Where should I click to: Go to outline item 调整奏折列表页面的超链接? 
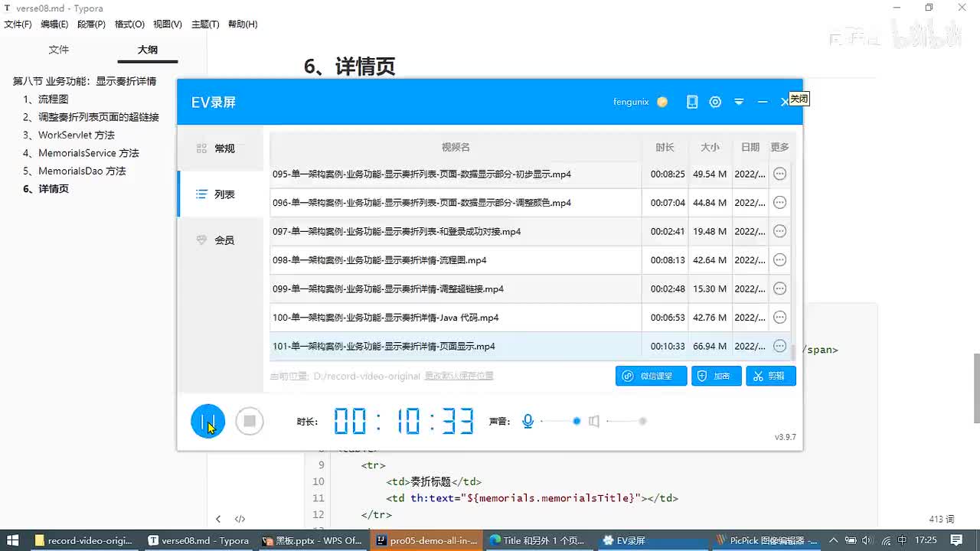[91, 117]
